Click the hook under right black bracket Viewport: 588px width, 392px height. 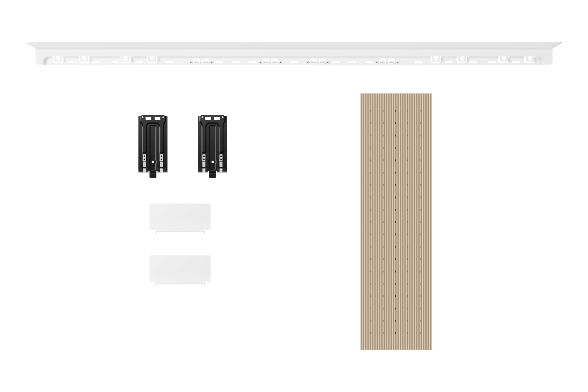point(212,176)
